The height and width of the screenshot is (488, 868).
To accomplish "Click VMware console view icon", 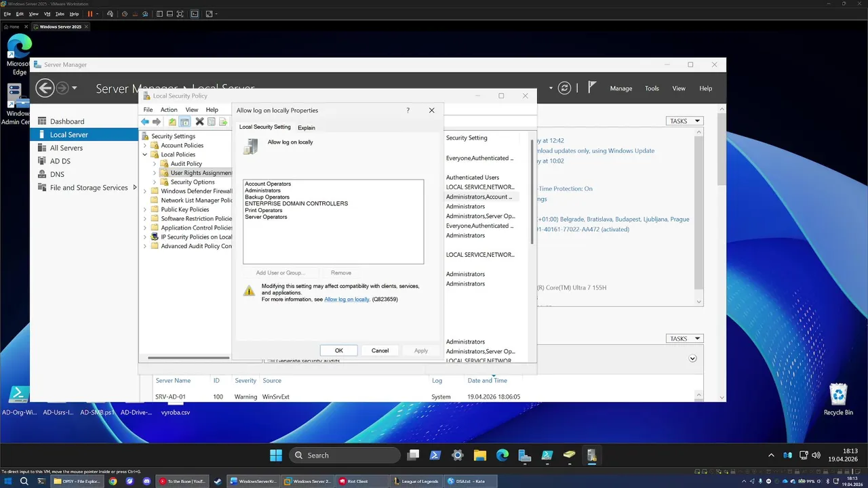I will tap(195, 14).
